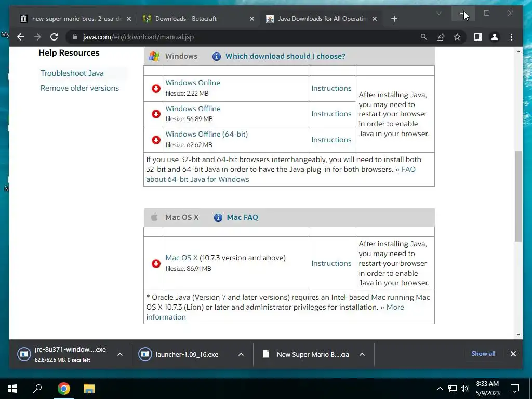Click the vertical scrollbar thumb
This screenshot has width=532, height=399.
[x=518, y=196]
